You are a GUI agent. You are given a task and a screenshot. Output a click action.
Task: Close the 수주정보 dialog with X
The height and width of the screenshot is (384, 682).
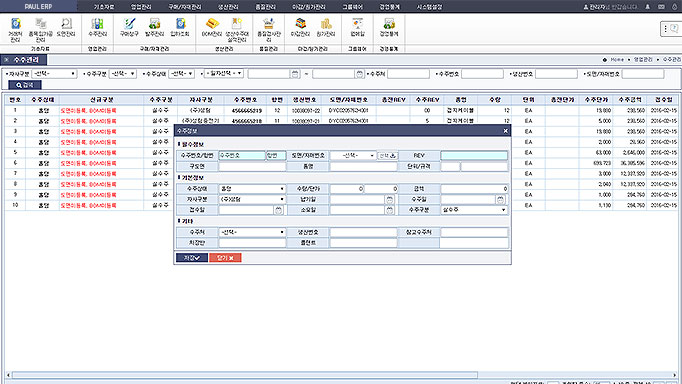pyautogui.click(x=505, y=130)
